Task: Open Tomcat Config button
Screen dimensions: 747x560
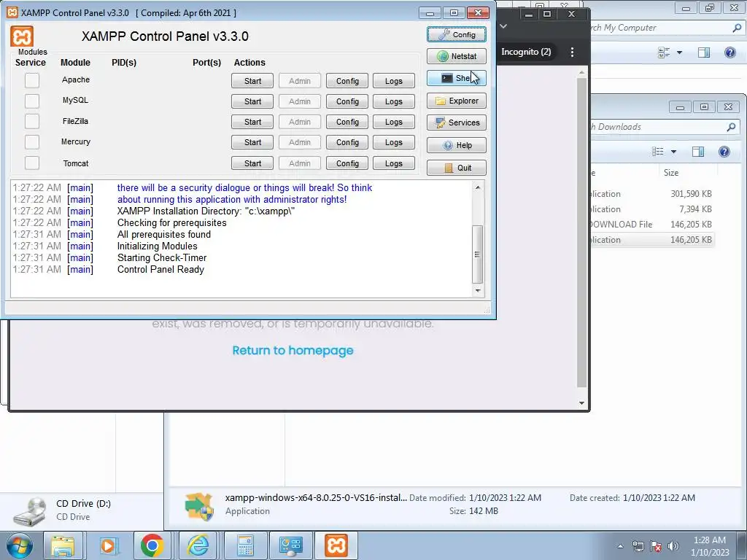Action: tap(347, 163)
